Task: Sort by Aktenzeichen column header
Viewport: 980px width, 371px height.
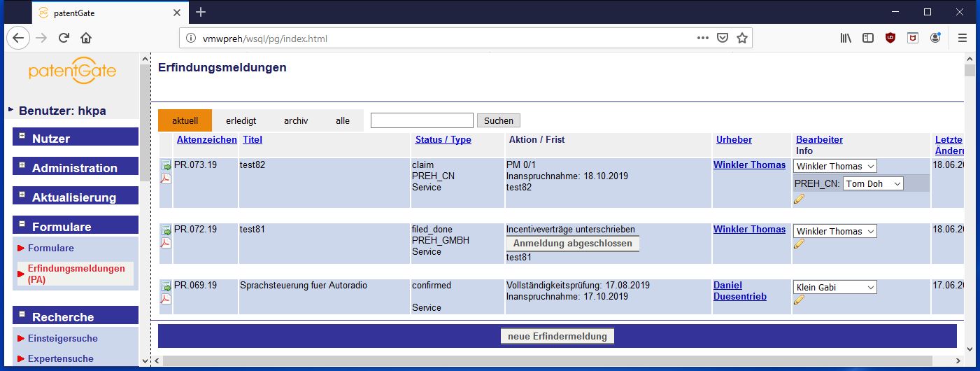Action: click(x=207, y=139)
